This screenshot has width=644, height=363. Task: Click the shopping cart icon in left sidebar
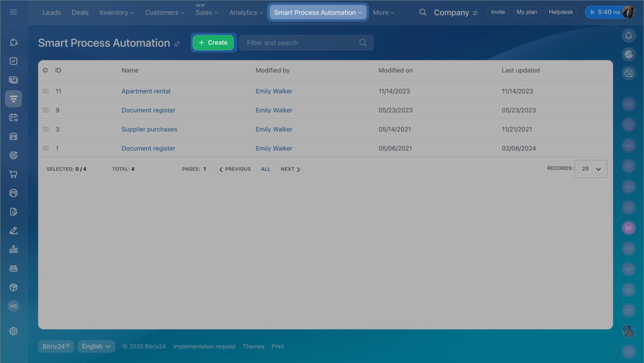[14, 174]
